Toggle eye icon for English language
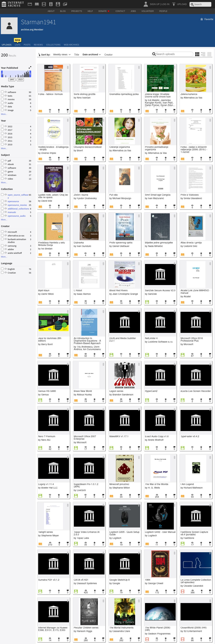Viewport: 215px width, 644px height. [x=6, y=269]
